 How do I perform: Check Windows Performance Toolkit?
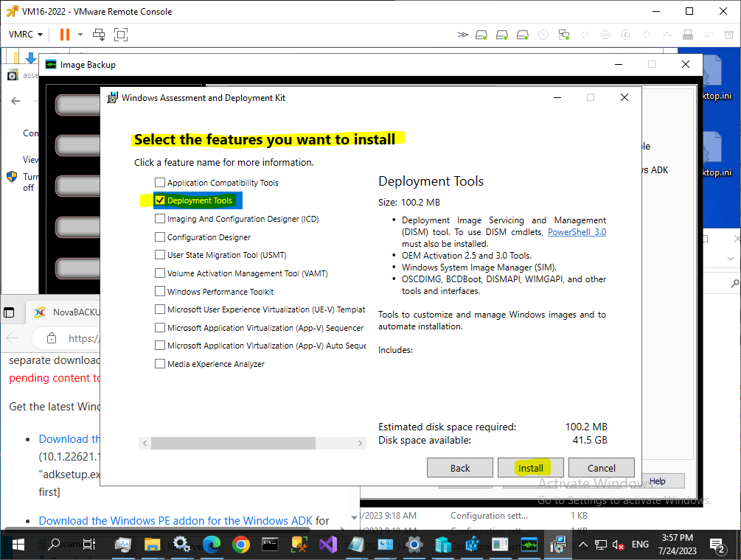[x=160, y=291]
